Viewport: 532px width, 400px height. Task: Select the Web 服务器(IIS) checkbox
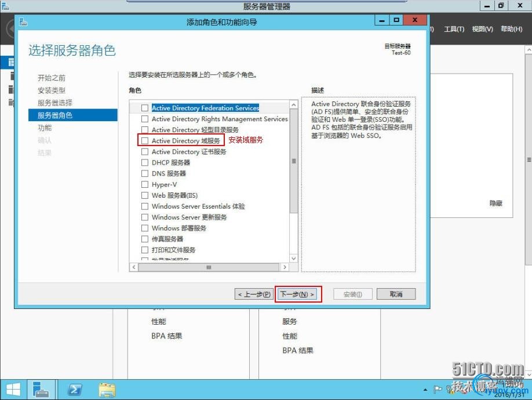coord(145,195)
